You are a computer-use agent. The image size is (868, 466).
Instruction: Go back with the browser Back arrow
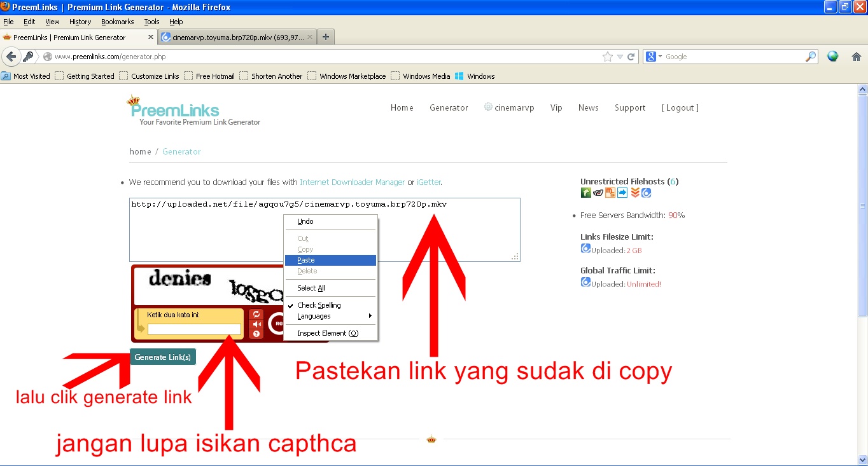click(x=11, y=57)
